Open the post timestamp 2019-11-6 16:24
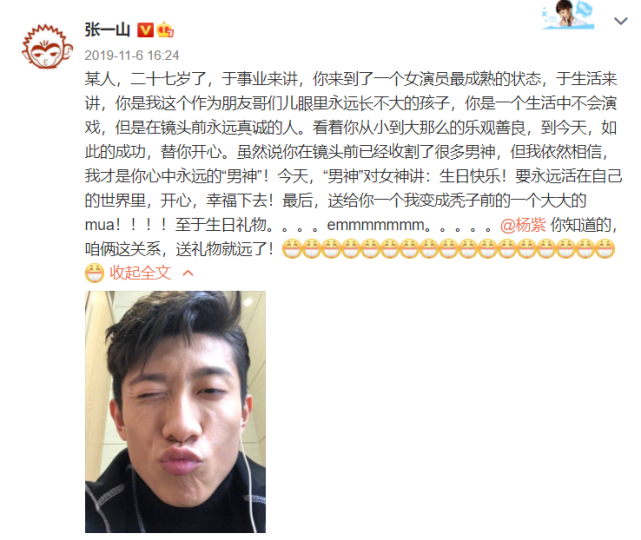The image size is (641, 540). pos(132,55)
